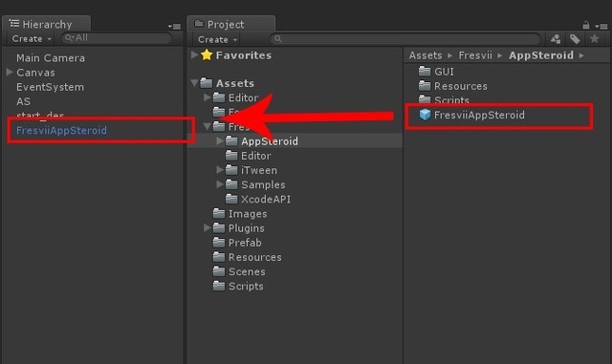
Task: Open the Hierarchy Create dropdown
Action: [x=32, y=38]
